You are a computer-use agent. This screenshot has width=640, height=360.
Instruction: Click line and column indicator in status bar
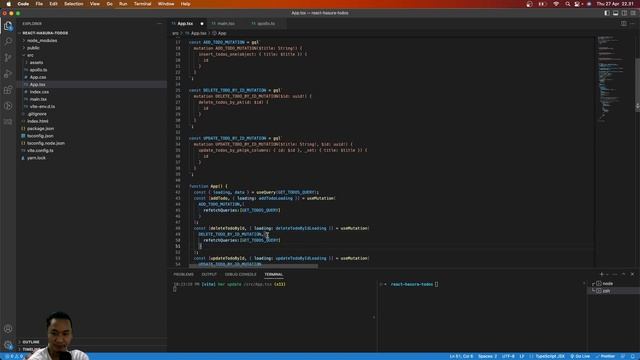coord(461,356)
